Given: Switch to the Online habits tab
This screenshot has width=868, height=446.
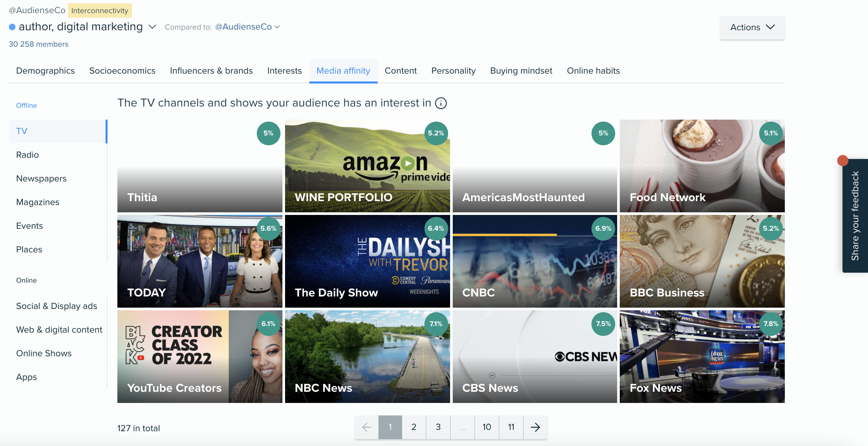Looking at the screenshot, I should 593,71.
